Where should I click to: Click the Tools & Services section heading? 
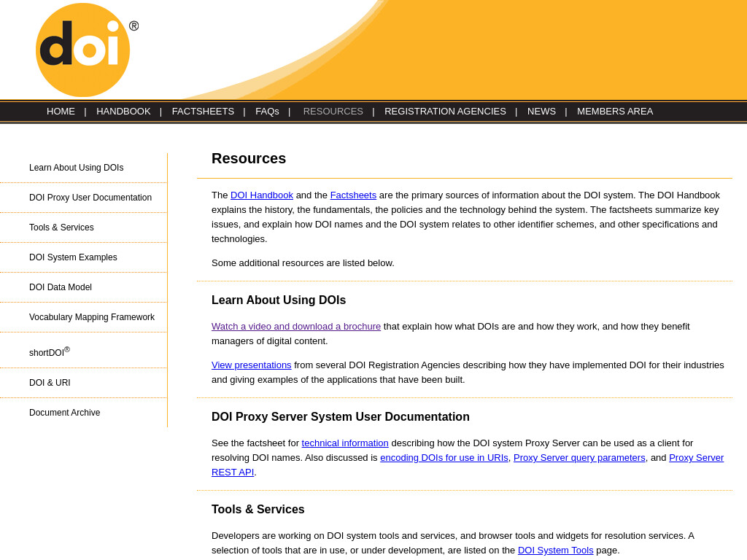(x=258, y=510)
